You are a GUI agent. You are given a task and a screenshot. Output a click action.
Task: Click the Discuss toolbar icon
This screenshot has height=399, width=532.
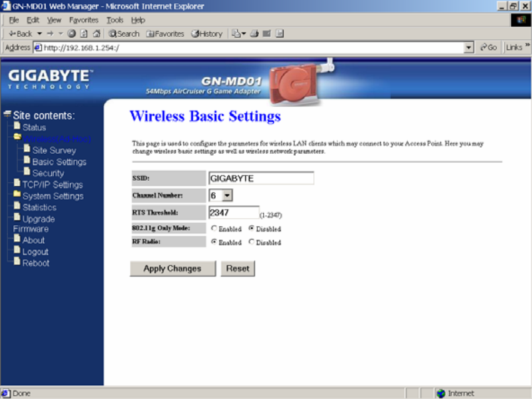(280, 34)
